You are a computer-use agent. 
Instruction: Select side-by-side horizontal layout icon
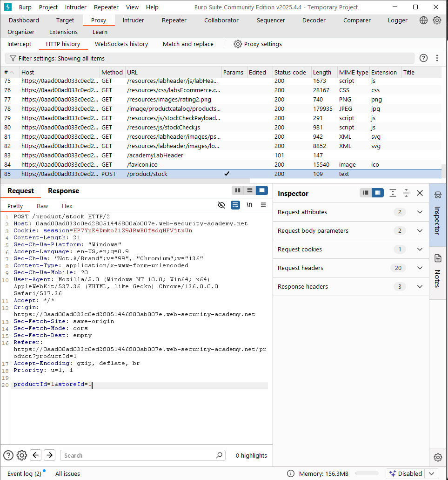coord(238,190)
